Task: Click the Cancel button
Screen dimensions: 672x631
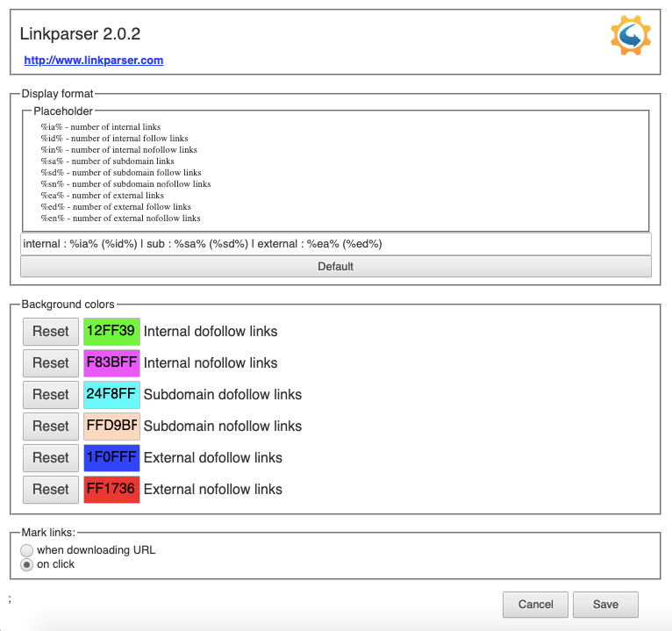Action: (535, 605)
